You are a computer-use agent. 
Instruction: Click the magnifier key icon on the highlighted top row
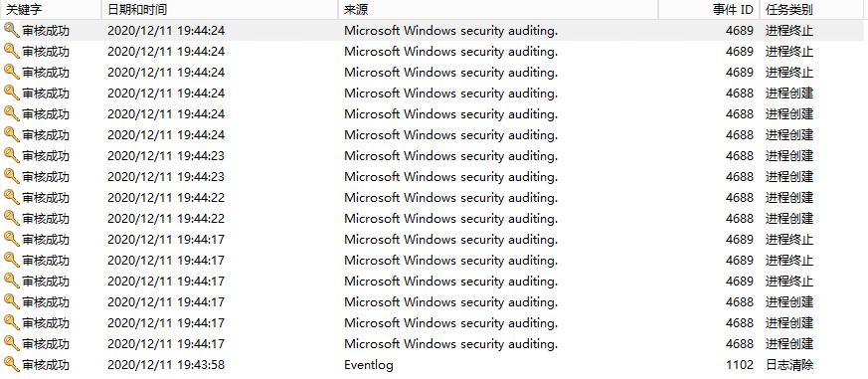click(x=12, y=30)
